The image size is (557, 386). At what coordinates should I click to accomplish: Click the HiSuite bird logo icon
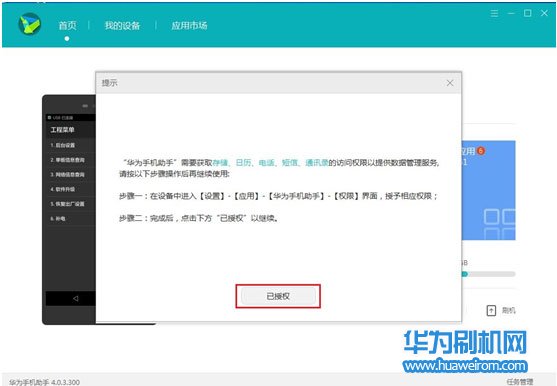click(x=29, y=24)
